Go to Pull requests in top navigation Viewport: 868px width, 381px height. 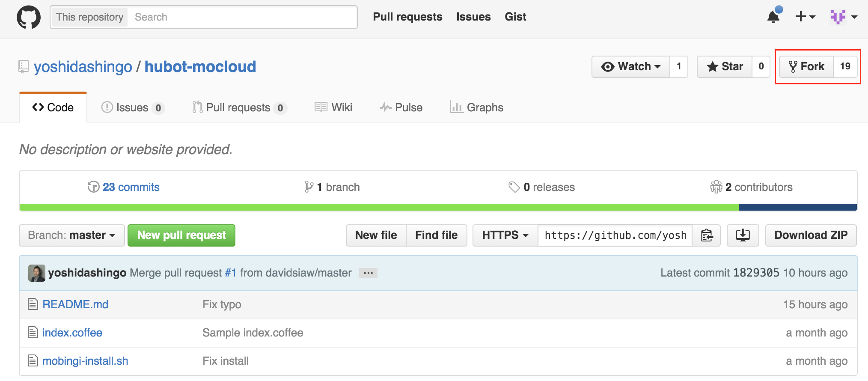coord(407,17)
